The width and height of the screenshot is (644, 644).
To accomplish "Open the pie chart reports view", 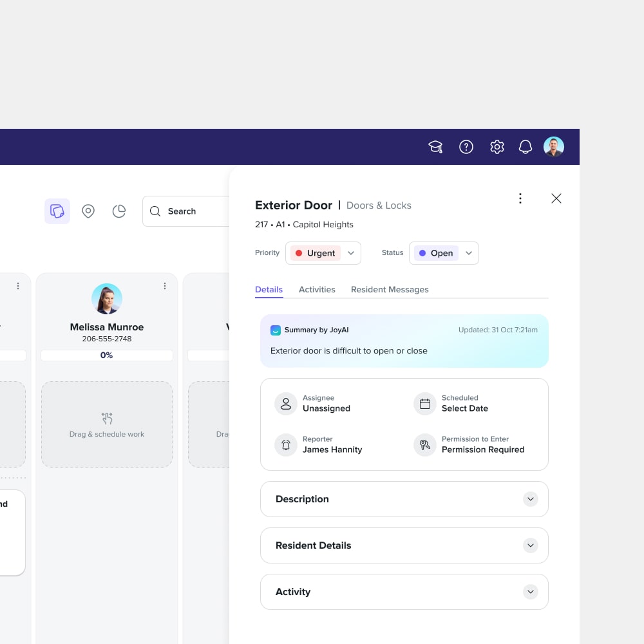I will point(119,211).
